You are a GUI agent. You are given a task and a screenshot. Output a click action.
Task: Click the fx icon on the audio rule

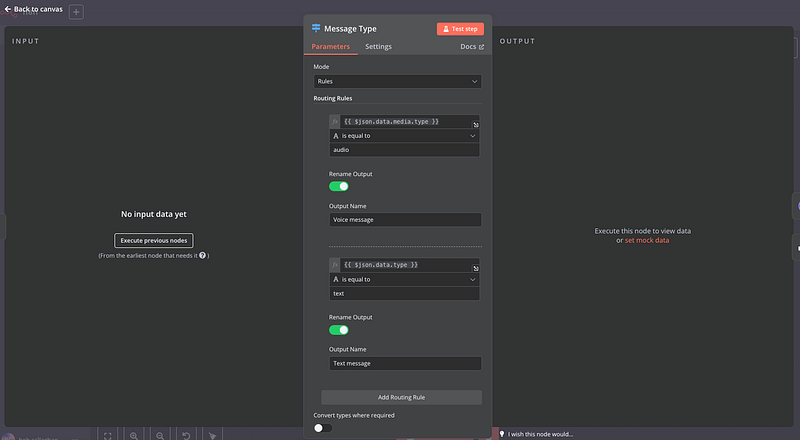coord(335,121)
